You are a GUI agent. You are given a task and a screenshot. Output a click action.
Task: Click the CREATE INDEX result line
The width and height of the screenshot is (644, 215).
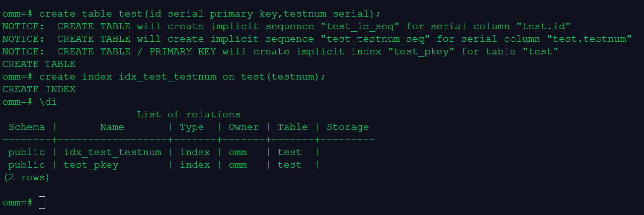coord(39,89)
